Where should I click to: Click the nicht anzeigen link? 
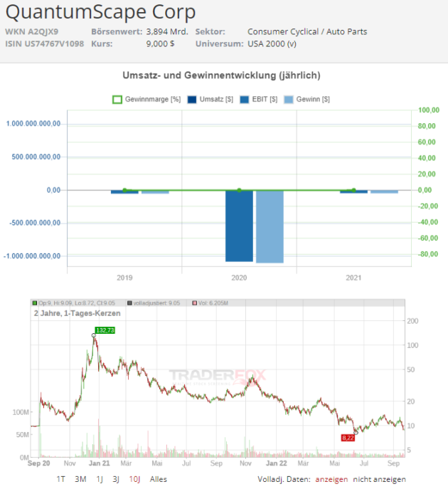379,480
